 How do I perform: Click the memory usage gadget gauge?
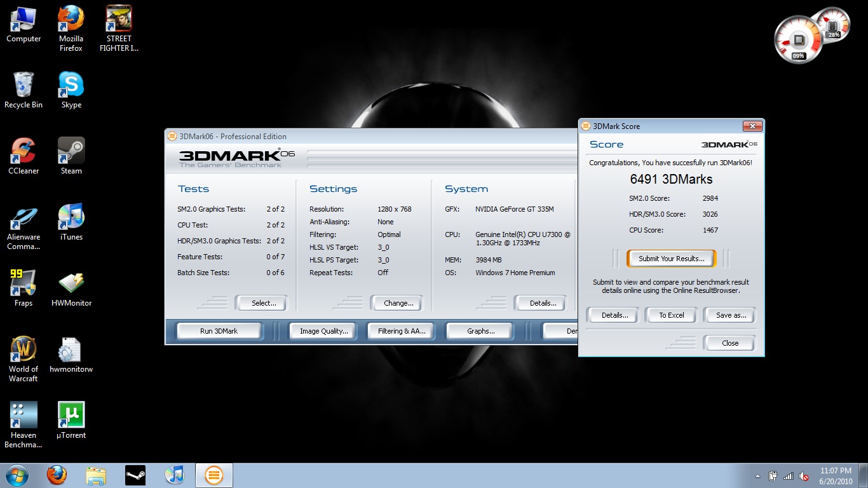pos(833,25)
